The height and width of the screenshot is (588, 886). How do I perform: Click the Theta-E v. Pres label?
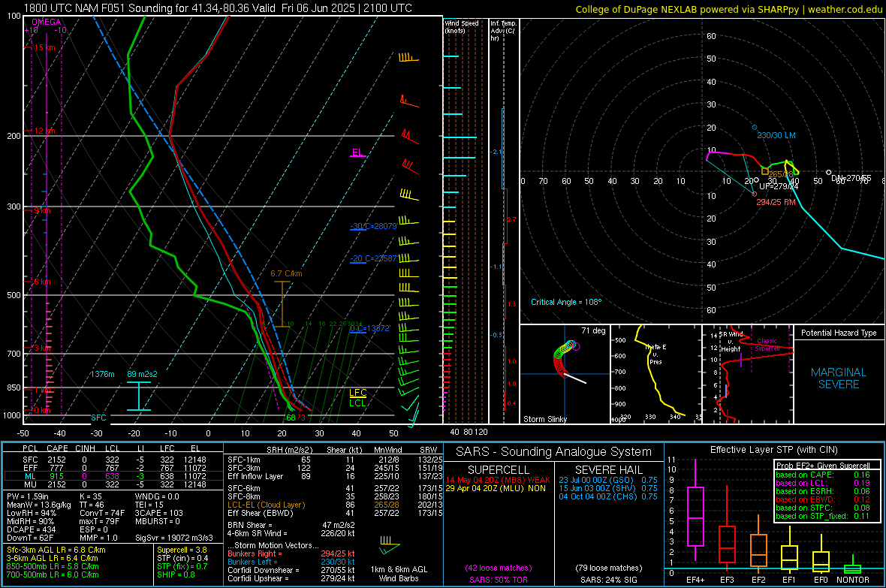pos(655,354)
